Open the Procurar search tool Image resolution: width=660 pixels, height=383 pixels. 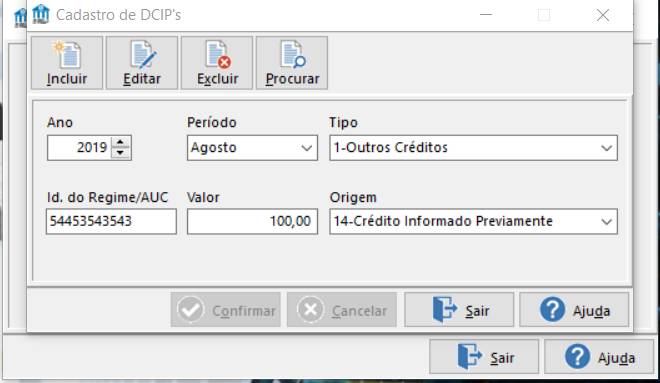(292, 63)
